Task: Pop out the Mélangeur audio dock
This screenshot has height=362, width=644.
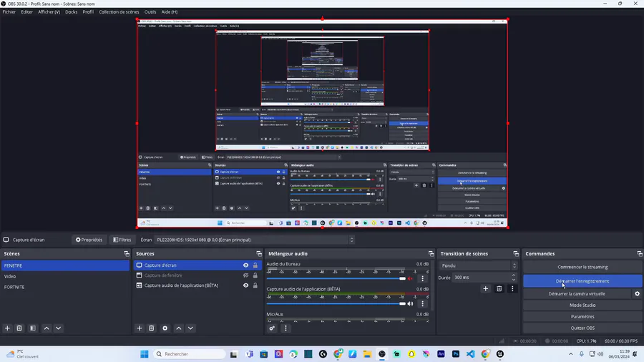Action: tap(431, 254)
